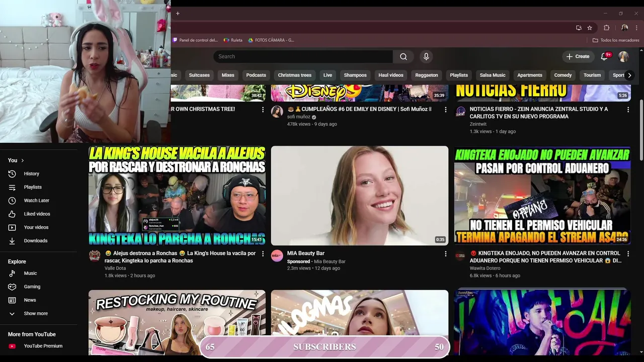The height and width of the screenshot is (362, 644).
Task: Open the Valle Dota channel link
Action: 115,268
